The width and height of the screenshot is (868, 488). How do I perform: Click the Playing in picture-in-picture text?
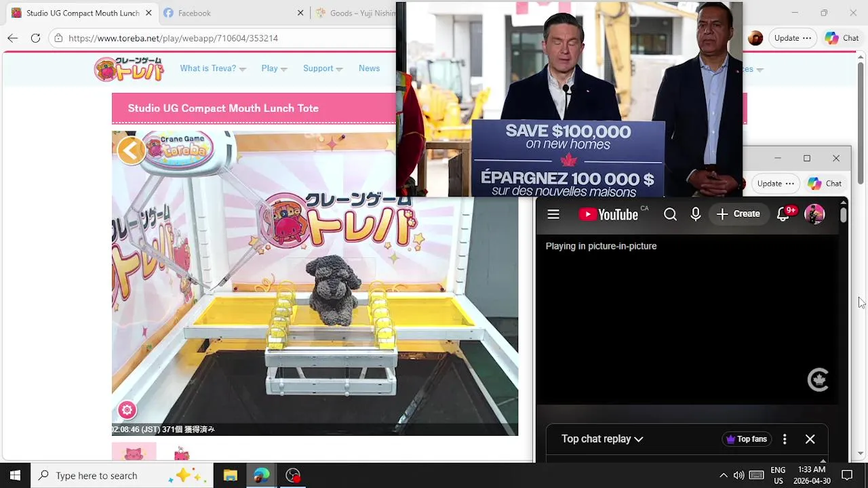pos(601,246)
